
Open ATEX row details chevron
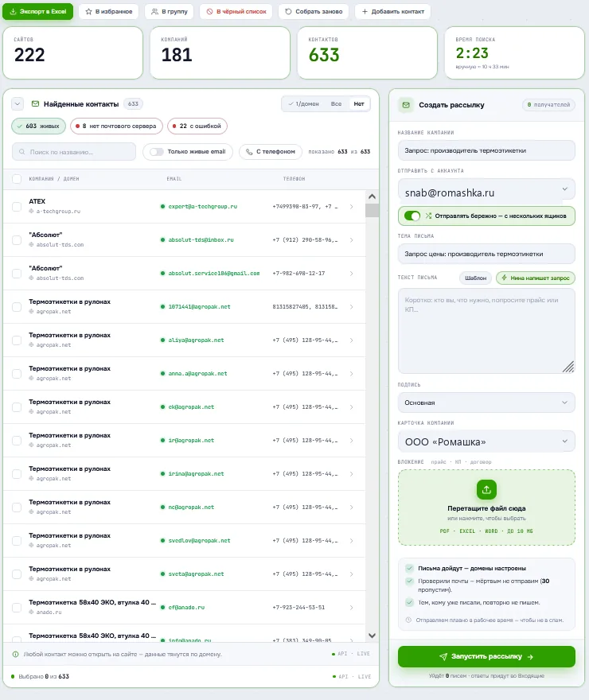[x=352, y=206]
